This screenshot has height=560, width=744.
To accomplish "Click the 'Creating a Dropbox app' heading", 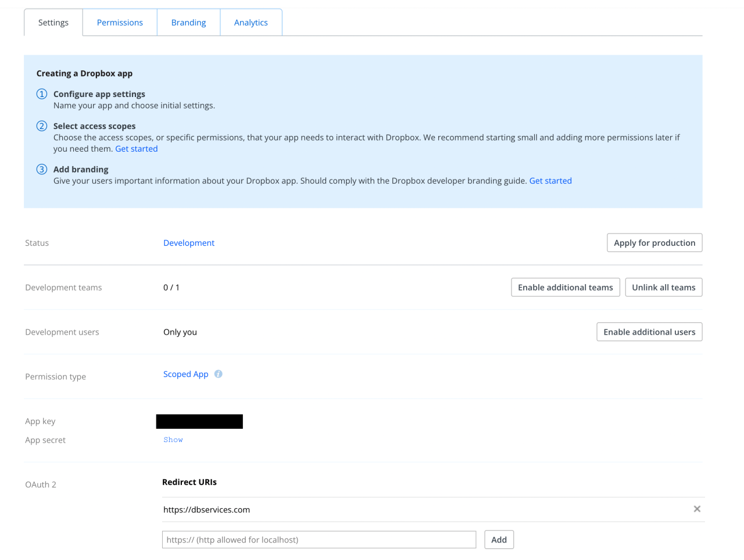I will [84, 73].
